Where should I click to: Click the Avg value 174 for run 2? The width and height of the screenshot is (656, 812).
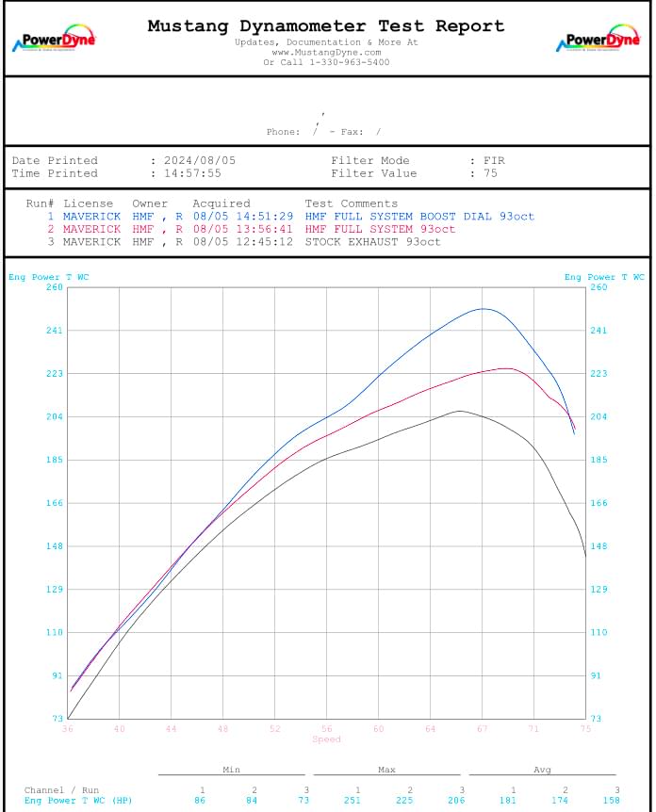[560, 800]
